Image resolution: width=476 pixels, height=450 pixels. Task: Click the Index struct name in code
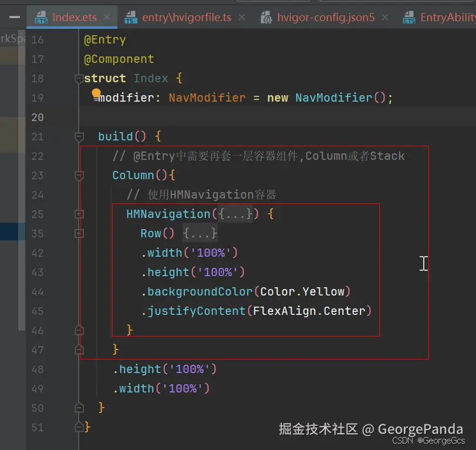[x=151, y=79]
